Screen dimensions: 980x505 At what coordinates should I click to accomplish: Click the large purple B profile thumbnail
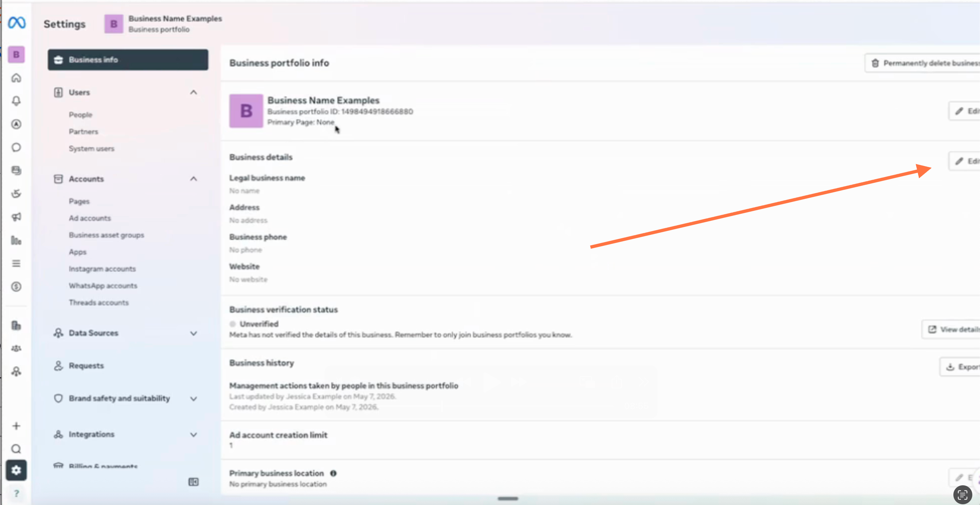(246, 111)
